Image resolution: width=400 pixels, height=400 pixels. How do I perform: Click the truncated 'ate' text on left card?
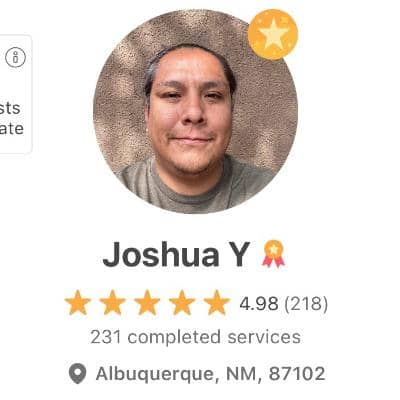coord(12,129)
